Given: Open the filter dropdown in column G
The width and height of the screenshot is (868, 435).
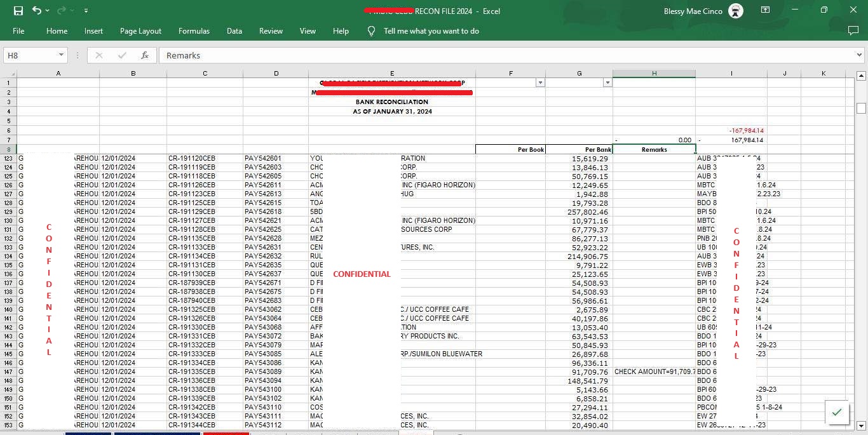Looking at the screenshot, I should point(607,83).
